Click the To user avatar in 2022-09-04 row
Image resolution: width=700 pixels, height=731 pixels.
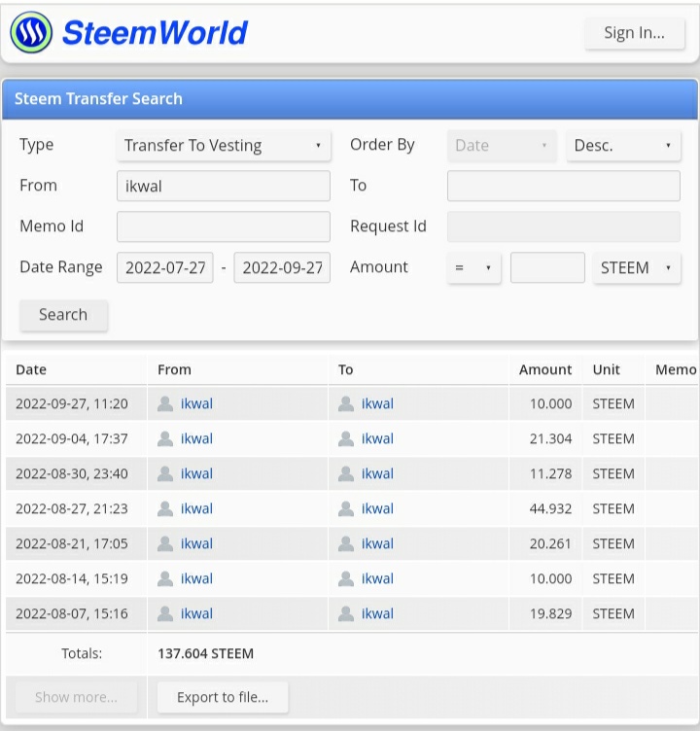point(346,438)
